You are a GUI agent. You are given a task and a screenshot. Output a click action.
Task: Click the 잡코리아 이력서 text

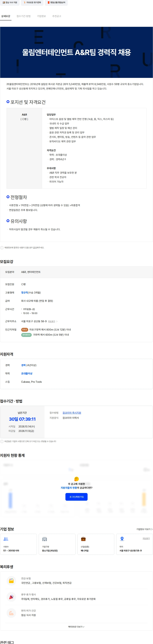tap(71, 418)
